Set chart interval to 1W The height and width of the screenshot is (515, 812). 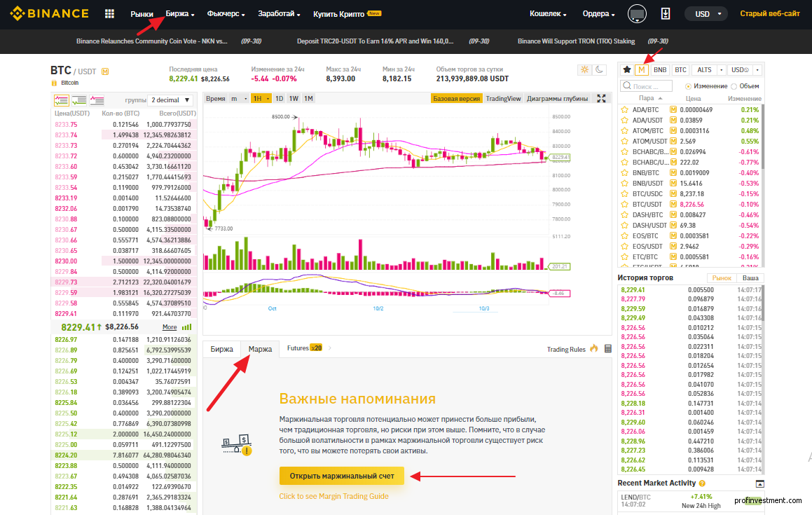[x=294, y=98]
